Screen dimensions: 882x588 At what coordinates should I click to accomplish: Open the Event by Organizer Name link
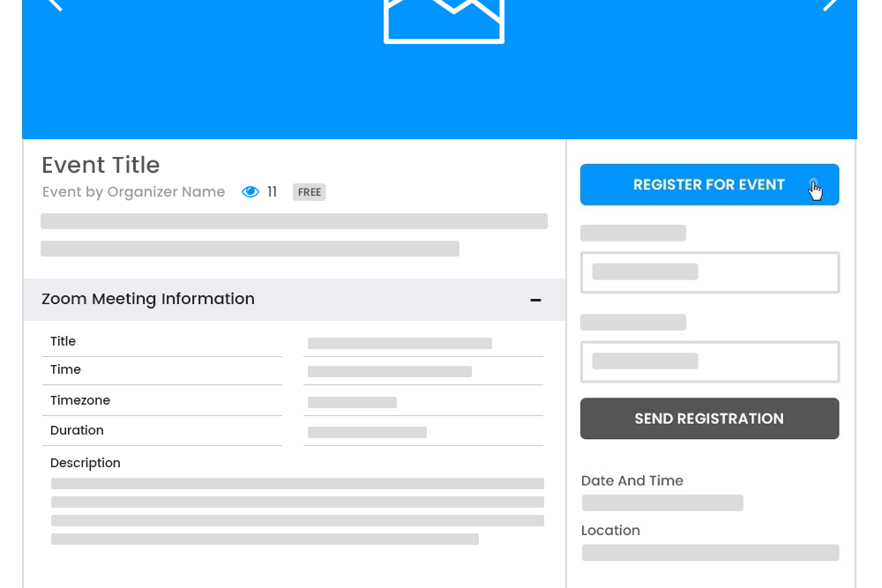click(133, 191)
